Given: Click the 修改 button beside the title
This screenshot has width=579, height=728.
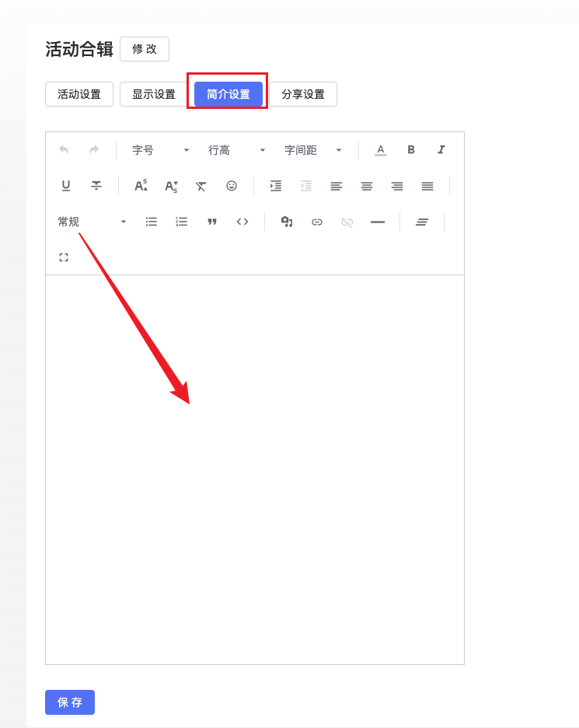Looking at the screenshot, I should pyautogui.click(x=145, y=49).
